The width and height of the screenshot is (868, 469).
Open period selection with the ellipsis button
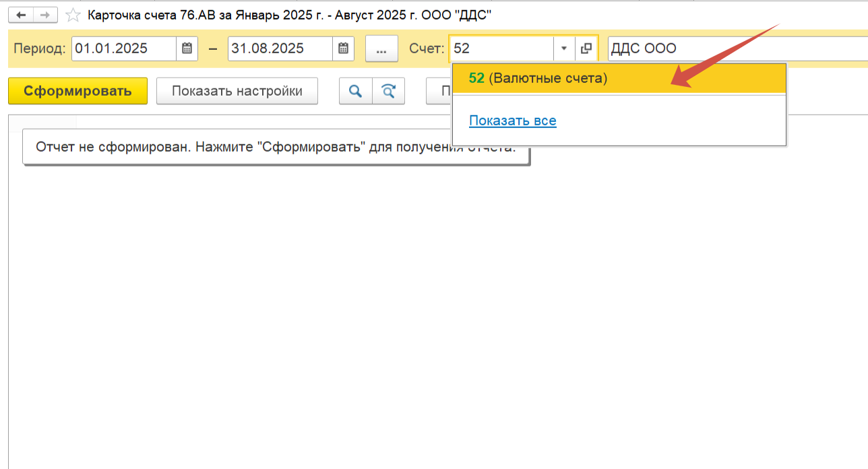point(381,49)
